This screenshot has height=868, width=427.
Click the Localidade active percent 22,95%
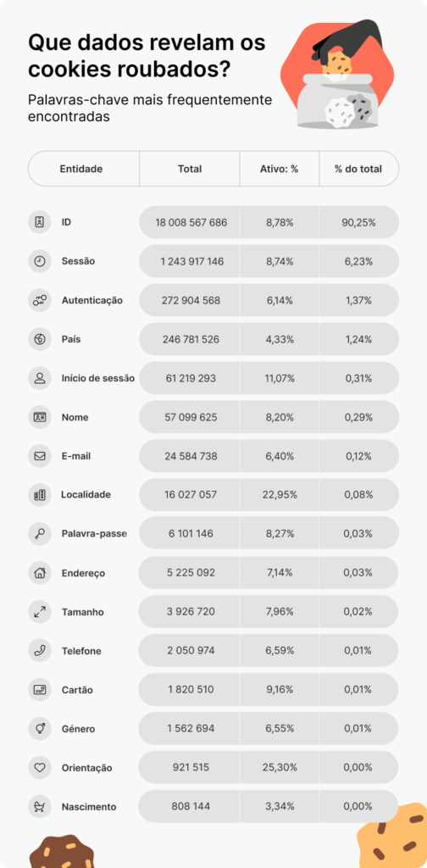click(x=280, y=495)
